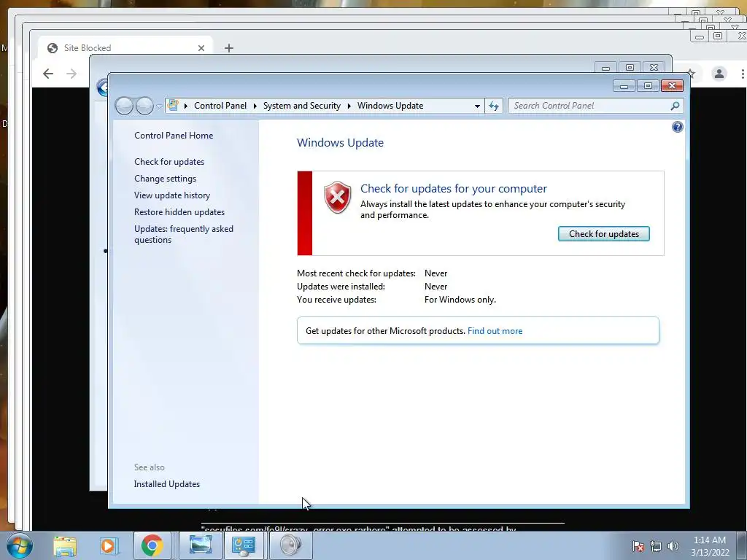747x560 pixels.
Task: Minimize the Windows Update window
Action: (624, 86)
